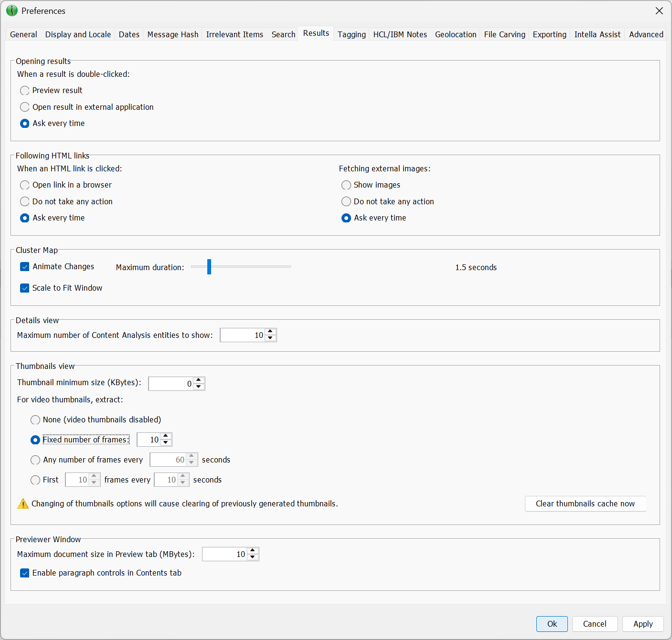Screen dimensions: 672x640
Task: Select Show images for external image fetching
Action: 346,185
